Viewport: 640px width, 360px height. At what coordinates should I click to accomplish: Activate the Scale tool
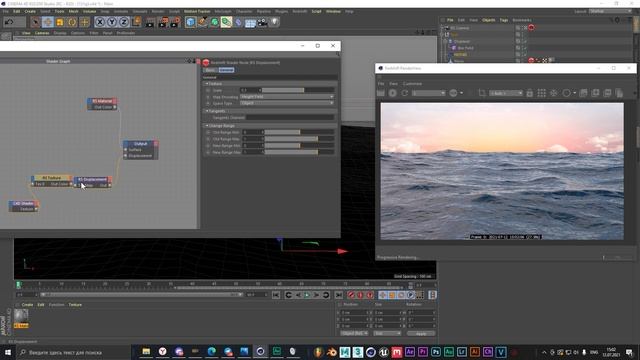[x=60, y=22]
